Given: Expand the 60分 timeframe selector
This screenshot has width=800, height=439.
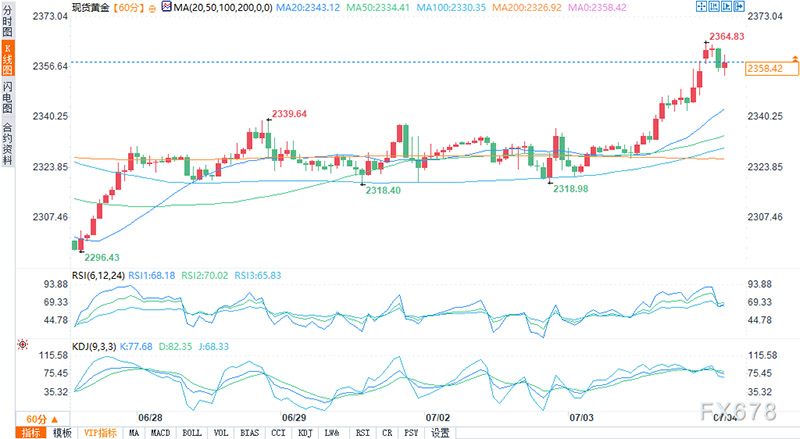Looking at the screenshot, I should (x=42, y=419).
